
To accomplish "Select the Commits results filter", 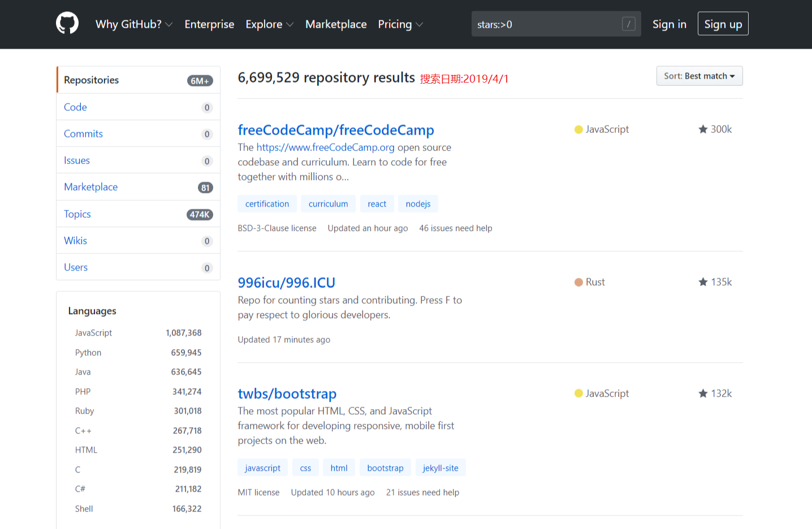I will [x=139, y=134].
